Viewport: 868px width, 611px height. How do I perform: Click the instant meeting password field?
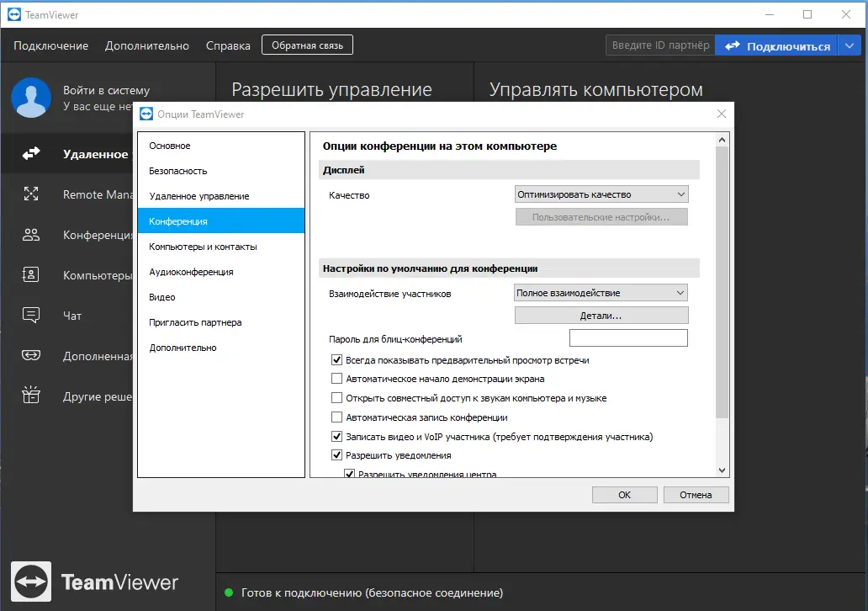point(628,338)
